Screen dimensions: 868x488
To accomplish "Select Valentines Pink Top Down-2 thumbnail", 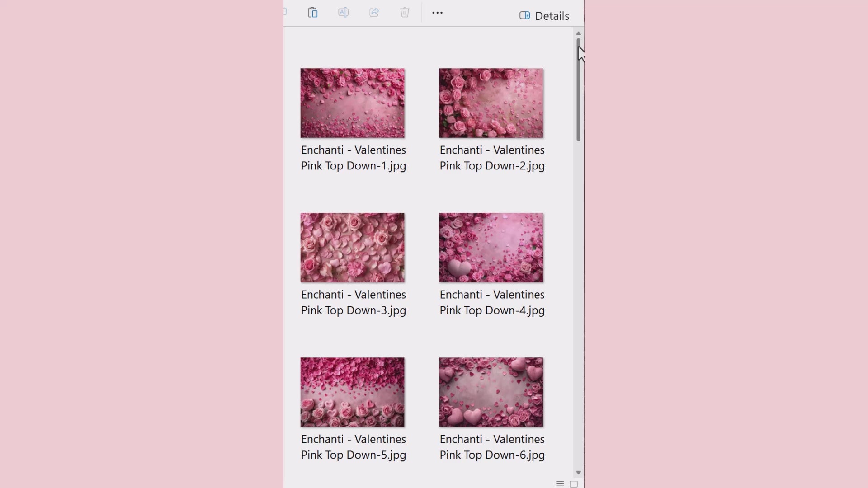I will 491,103.
